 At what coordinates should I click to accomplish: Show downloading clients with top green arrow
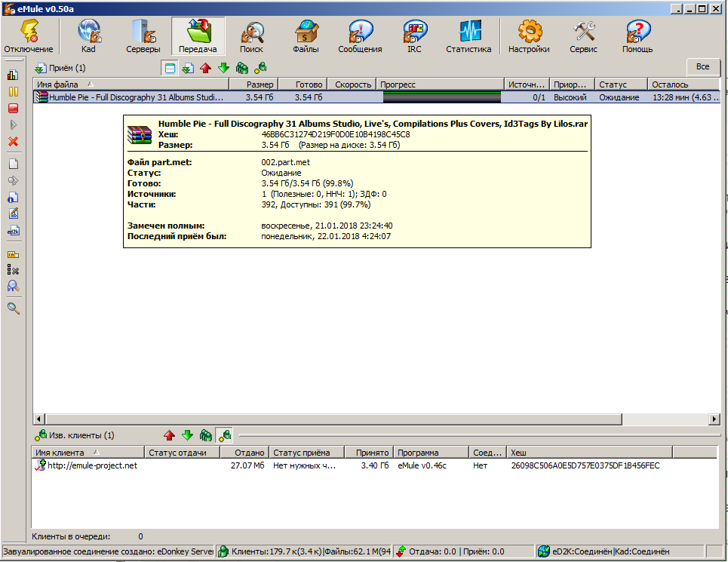[x=224, y=68]
